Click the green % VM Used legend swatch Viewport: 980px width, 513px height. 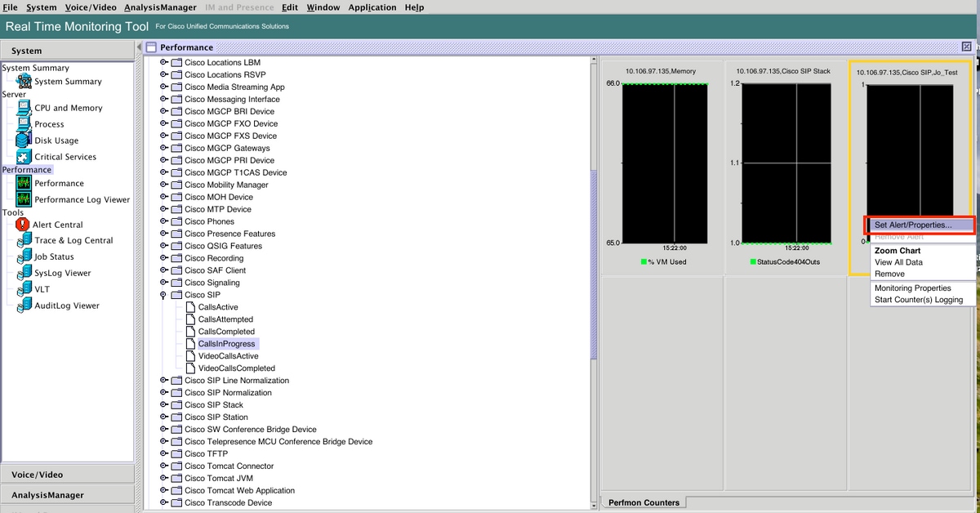(643, 261)
